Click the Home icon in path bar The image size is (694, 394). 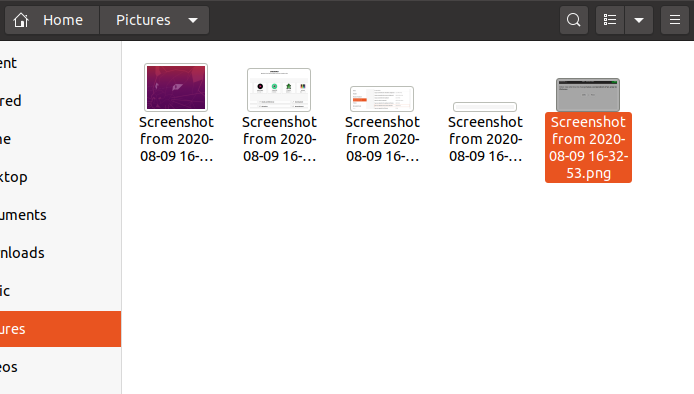(21, 20)
